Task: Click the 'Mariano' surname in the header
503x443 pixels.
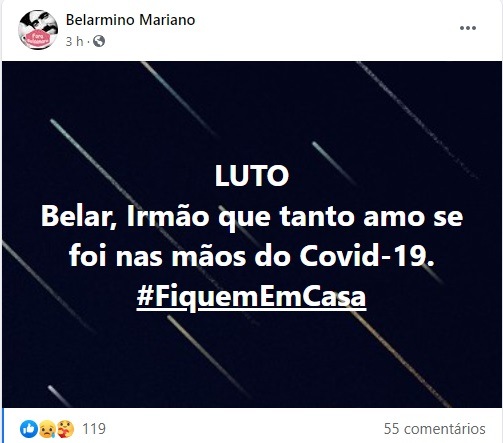Action: [167, 20]
